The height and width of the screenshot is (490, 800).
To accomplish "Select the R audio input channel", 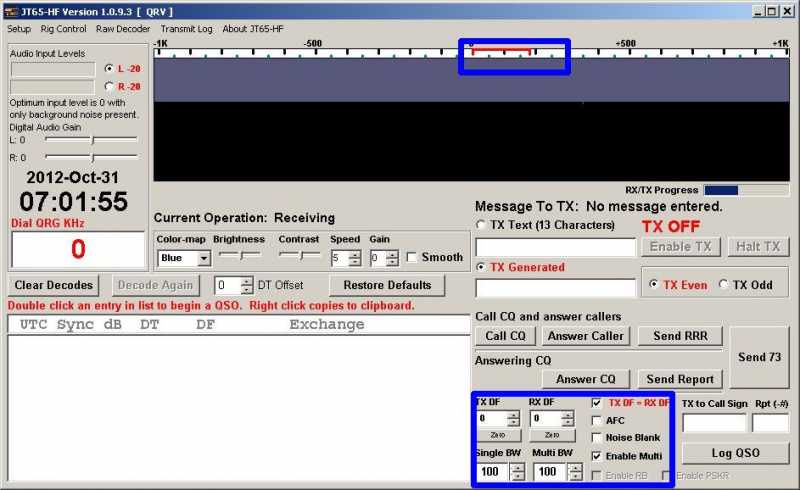I will [x=109, y=86].
